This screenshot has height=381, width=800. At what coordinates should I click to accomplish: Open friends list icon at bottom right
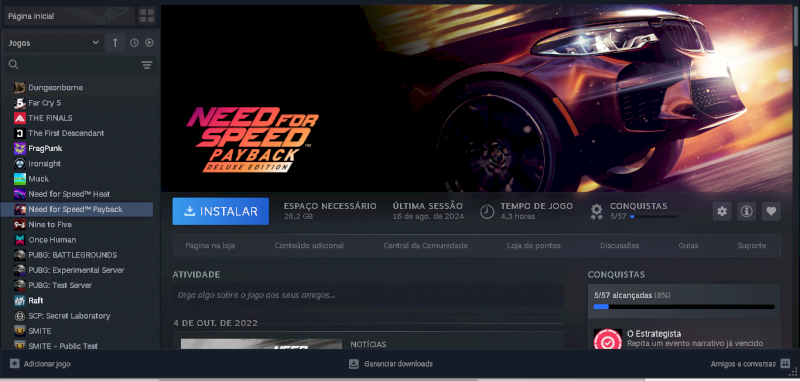point(786,364)
